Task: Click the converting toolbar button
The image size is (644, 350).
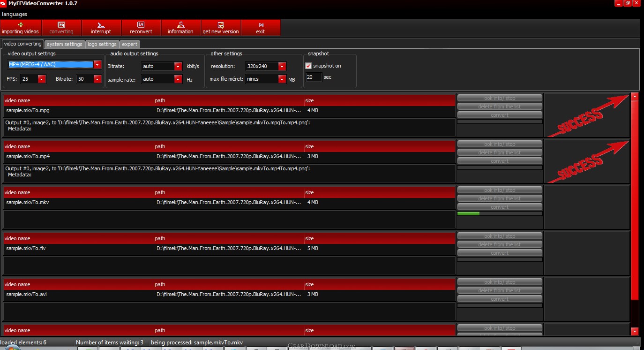Action: 61,28
